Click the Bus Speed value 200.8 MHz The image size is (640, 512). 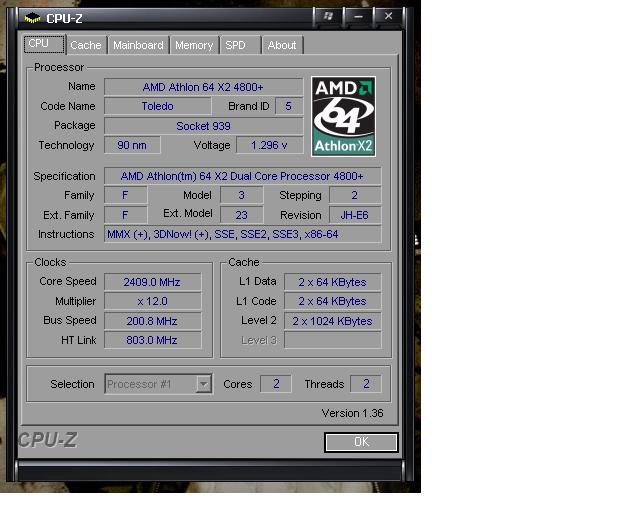click(x=152, y=321)
